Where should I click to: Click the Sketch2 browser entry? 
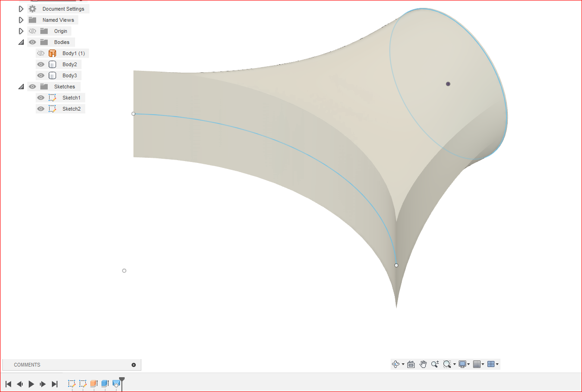[71, 108]
